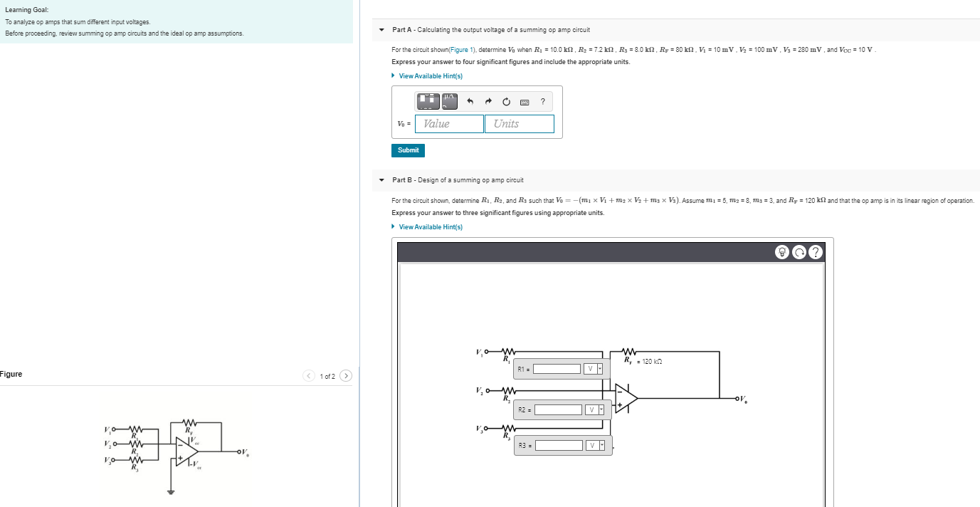Collapse the Part A section
The height and width of the screenshot is (507, 980).
pyautogui.click(x=381, y=30)
